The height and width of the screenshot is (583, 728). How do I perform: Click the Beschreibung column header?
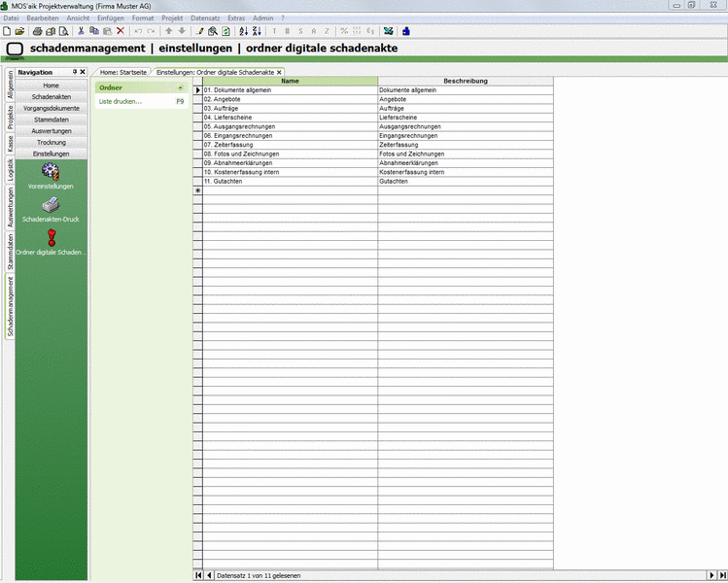click(466, 81)
